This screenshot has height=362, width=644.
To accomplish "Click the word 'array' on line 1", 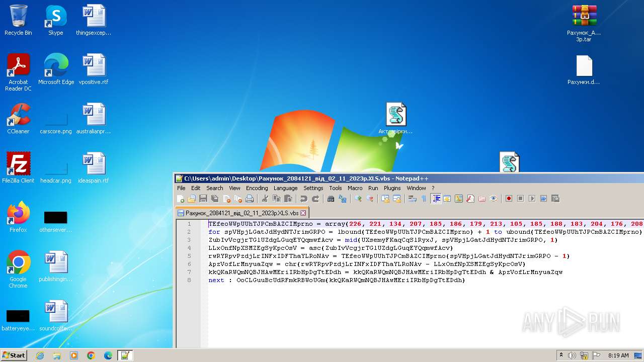I will pos(335,224).
